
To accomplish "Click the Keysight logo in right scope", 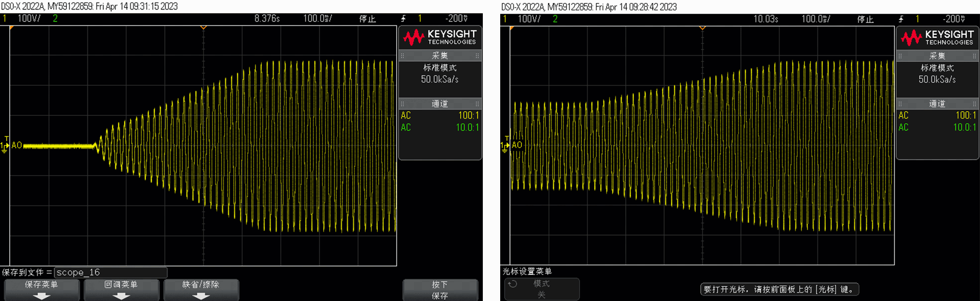I will tap(937, 37).
